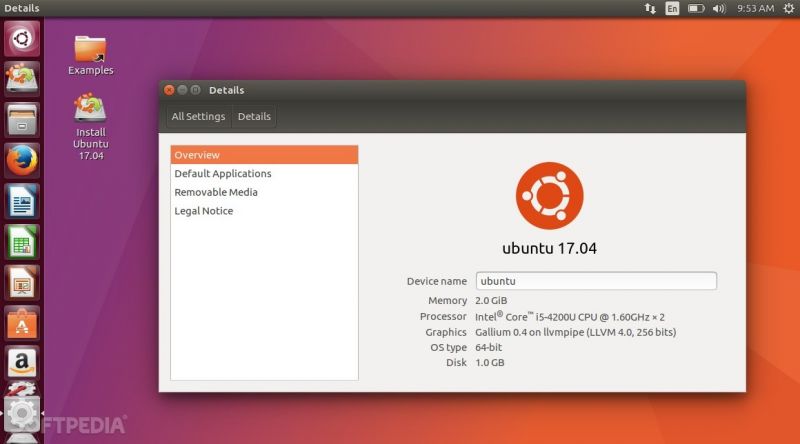The image size is (800, 444).
Task: Open LibreOffice Writer from the launcher
Action: pos(22,202)
